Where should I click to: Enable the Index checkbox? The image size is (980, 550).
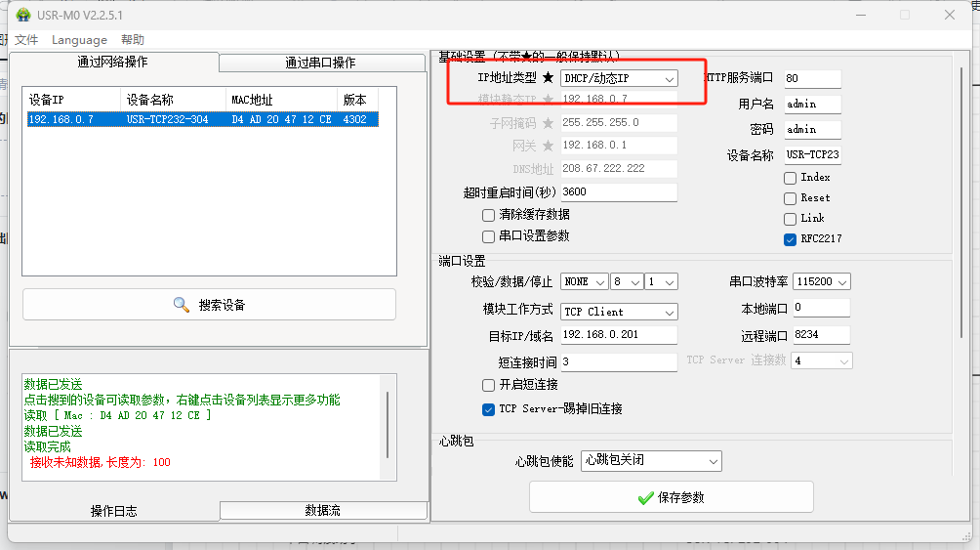click(790, 179)
